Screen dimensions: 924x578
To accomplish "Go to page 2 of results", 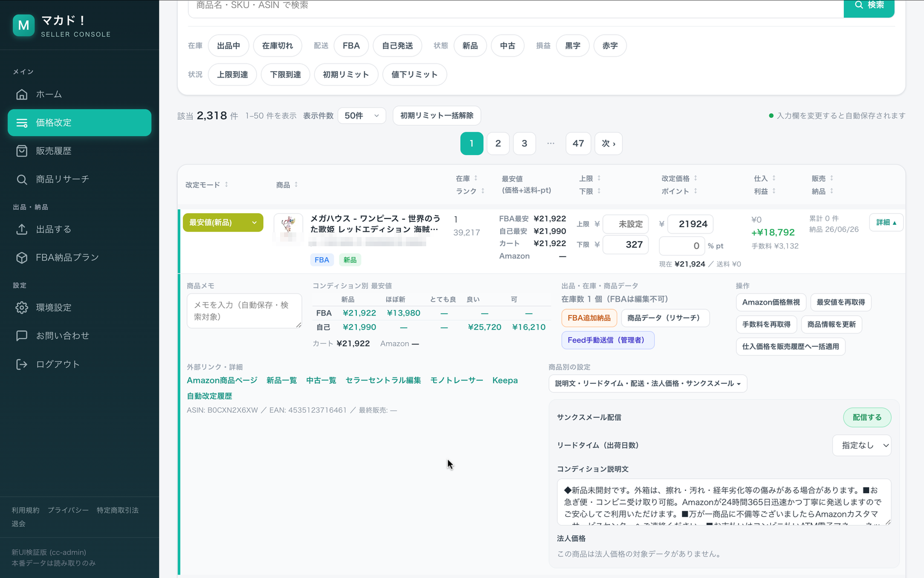I will pos(498,143).
